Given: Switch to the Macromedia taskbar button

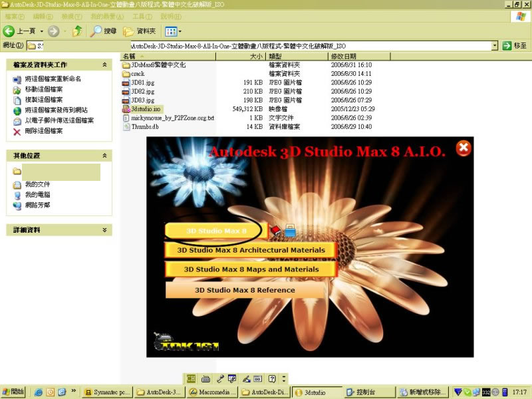Looking at the screenshot, I should click(212, 392).
